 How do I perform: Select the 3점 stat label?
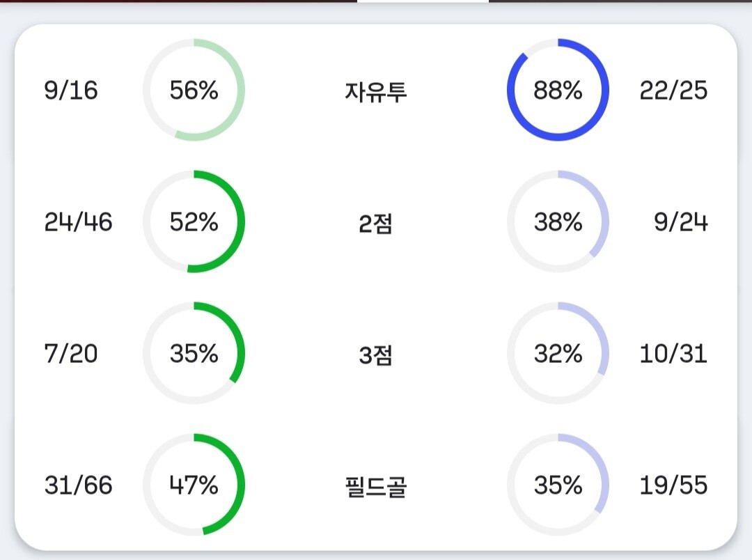[375, 355]
